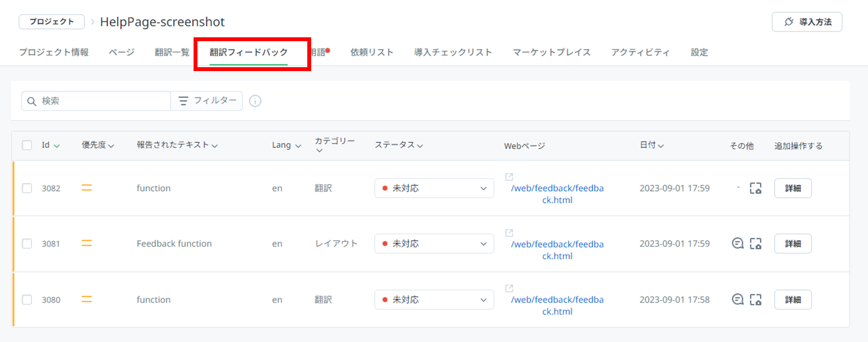868x342 pixels.
Task: Open the 依頼リスト tab
Action: tap(372, 52)
